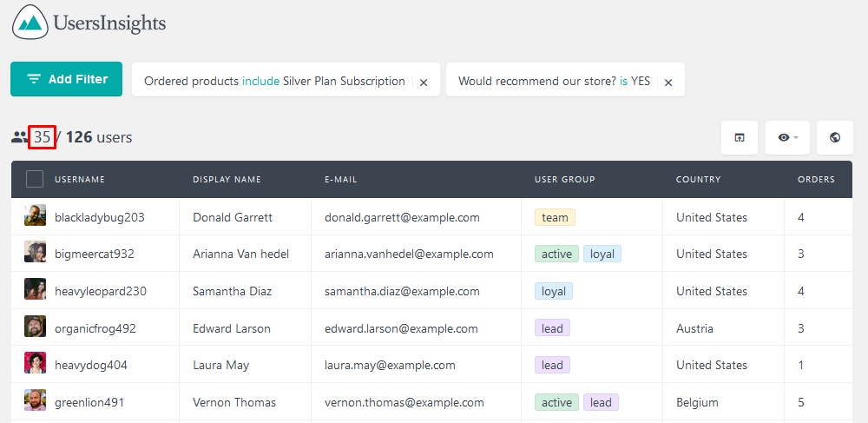This screenshot has width=868, height=423.
Task: Click heavydog404's avatar thumbnail
Action: pyautogui.click(x=35, y=363)
